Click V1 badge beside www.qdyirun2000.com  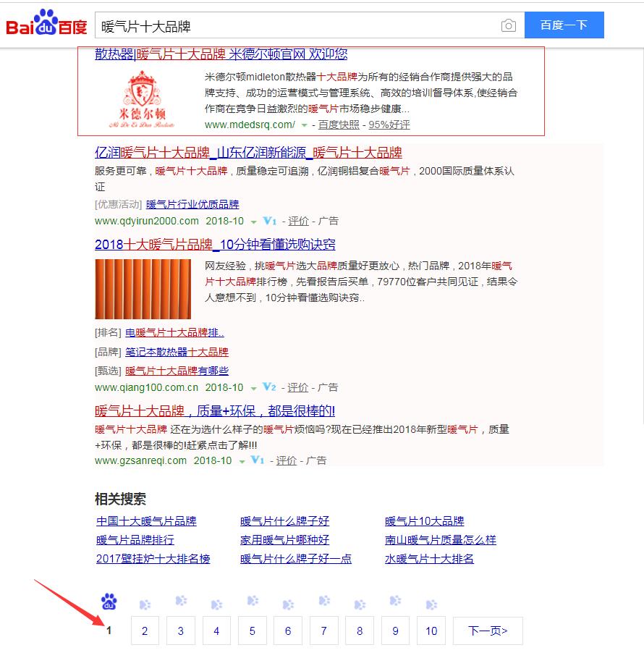pyautogui.click(x=270, y=221)
